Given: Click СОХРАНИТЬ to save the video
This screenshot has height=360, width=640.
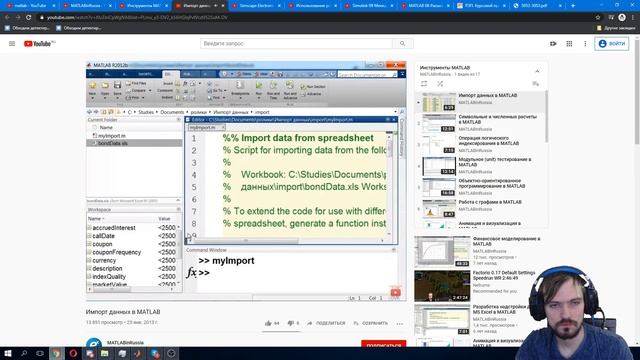Looking at the screenshot, I should click(371, 323).
